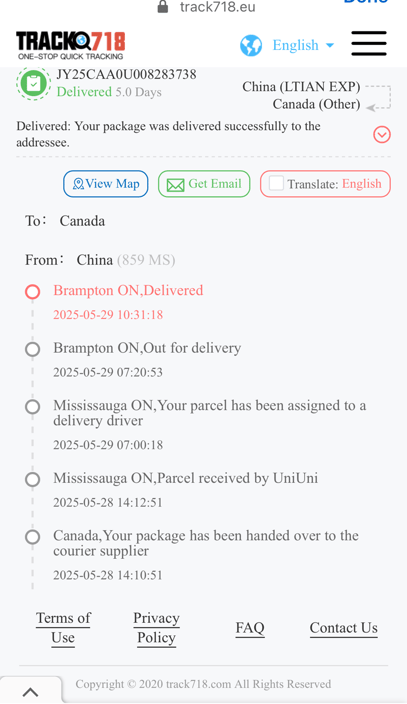Go to the FAQ link
The height and width of the screenshot is (704, 407).
250,628
